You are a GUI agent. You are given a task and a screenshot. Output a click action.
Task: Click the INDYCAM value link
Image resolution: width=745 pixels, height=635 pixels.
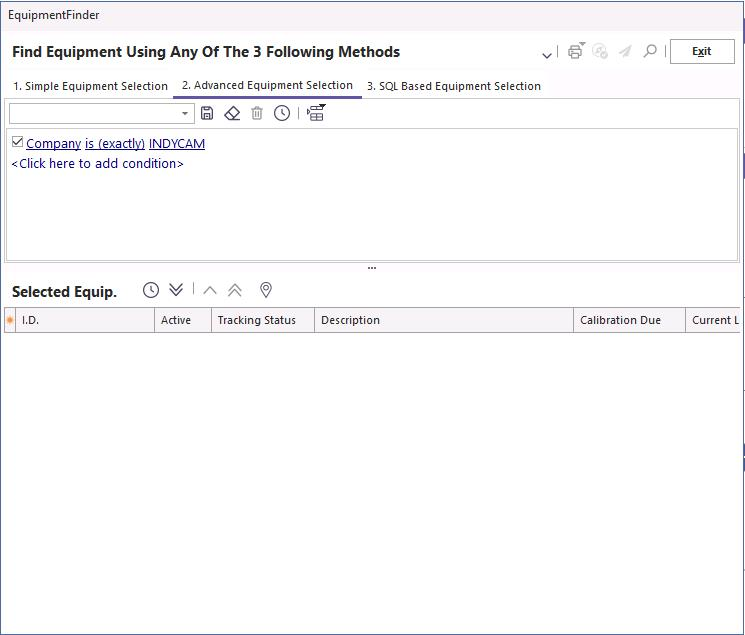click(x=176, y=144)
